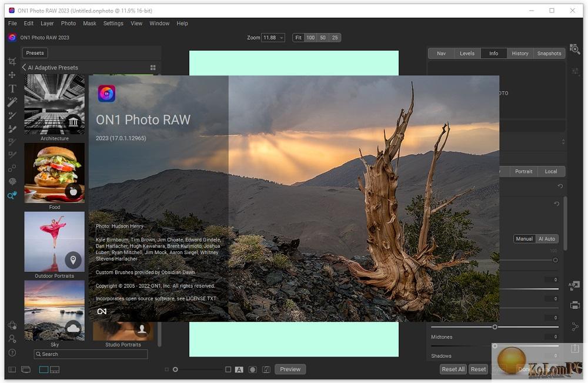Click the presets Search field
588x383 pixels.
91,354
